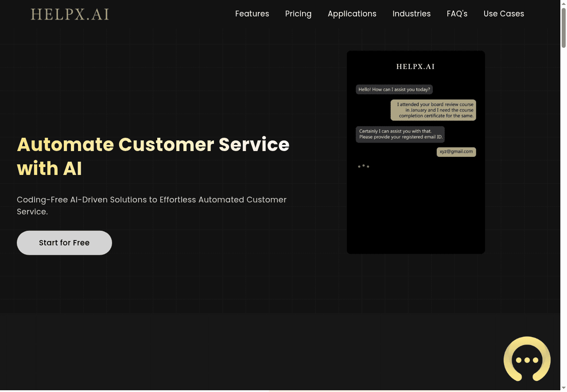Viewport: 567px width, 392px height.
Task: Click the three dots inside the chat widget icon
Action: tap(527, 361)
